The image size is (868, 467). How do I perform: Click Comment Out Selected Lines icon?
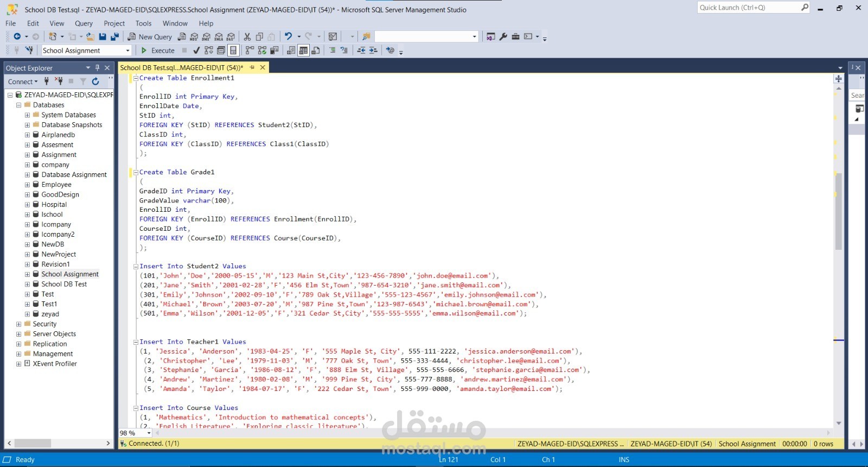332,51
